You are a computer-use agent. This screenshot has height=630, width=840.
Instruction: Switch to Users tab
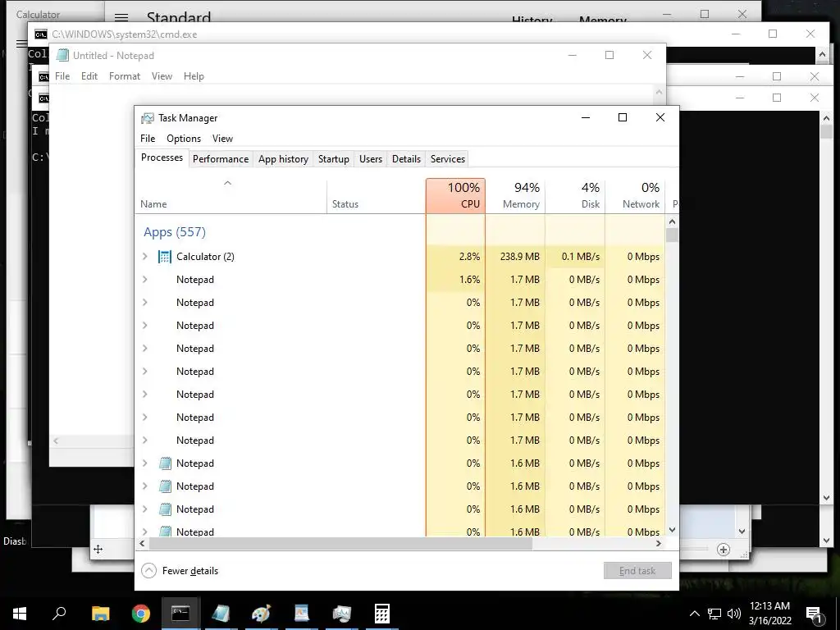pos(371,159)
